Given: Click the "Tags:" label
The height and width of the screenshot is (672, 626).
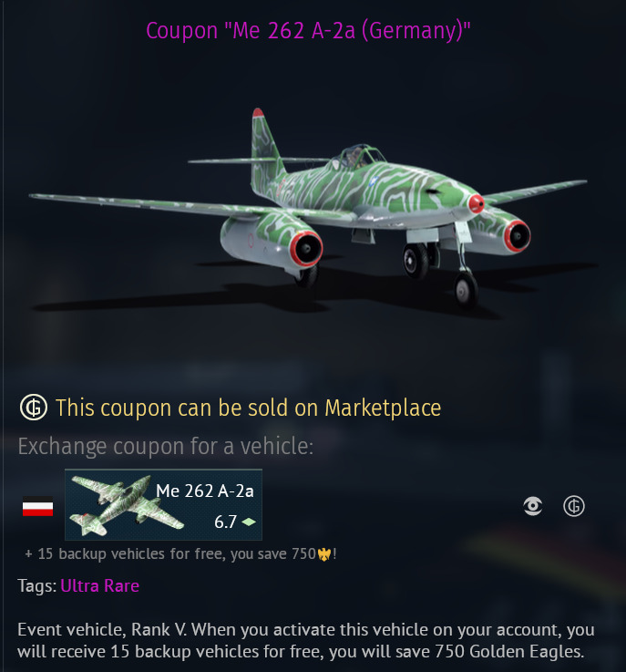Looking at the screenshot, I should [37, 586].
